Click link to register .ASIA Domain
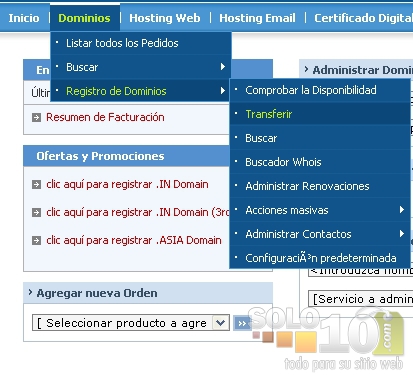Image resolution: width=413 pixels, height=375 pixels. (x=134, y=240)
